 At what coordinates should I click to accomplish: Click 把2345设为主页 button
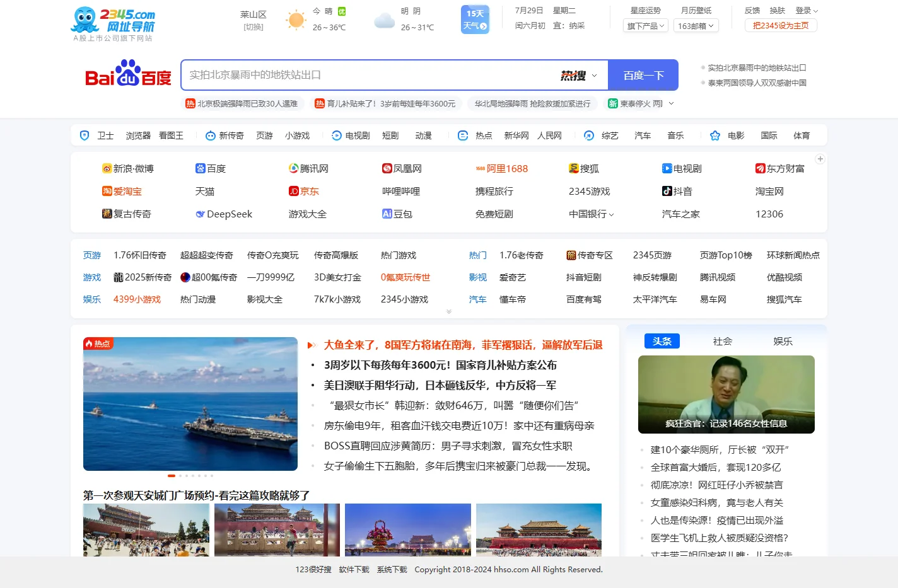(781, 26)
